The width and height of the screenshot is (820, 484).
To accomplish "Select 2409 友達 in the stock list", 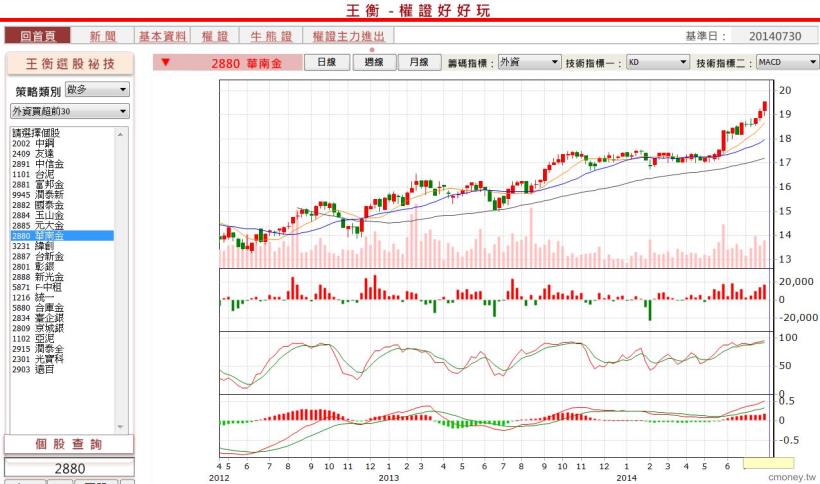I will click(x=62, y=154).
